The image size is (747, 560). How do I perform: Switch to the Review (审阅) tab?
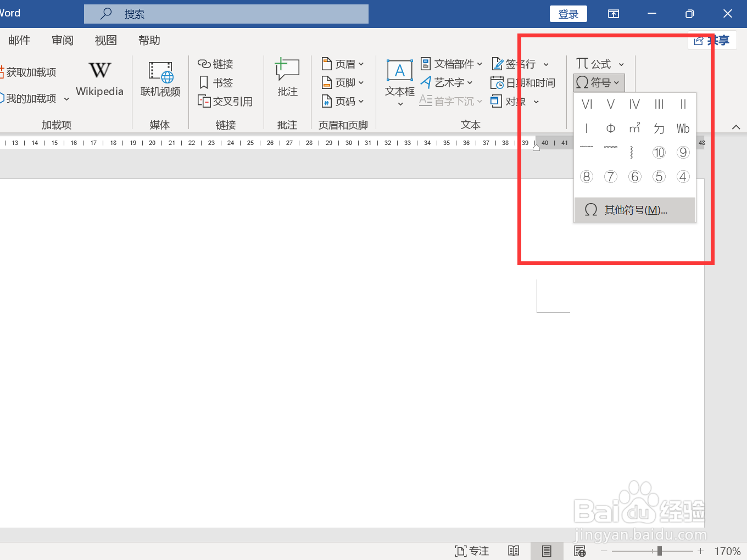click(x=63, y=41)
